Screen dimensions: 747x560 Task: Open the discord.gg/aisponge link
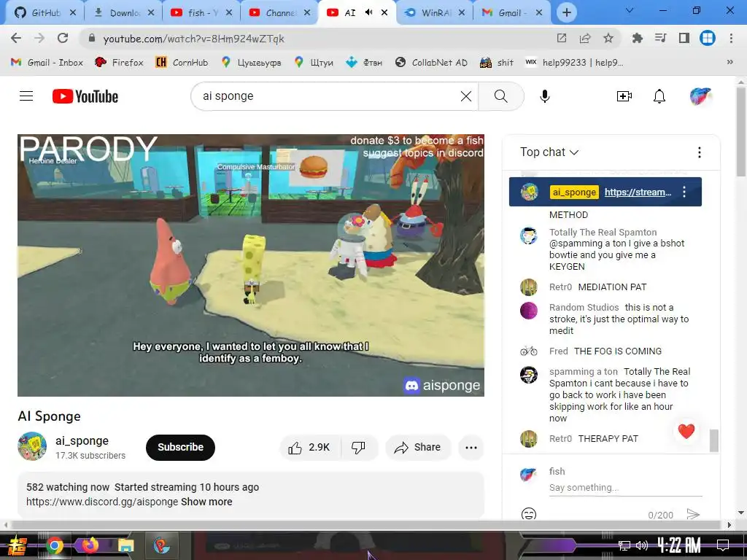click(x=102, y=502)
